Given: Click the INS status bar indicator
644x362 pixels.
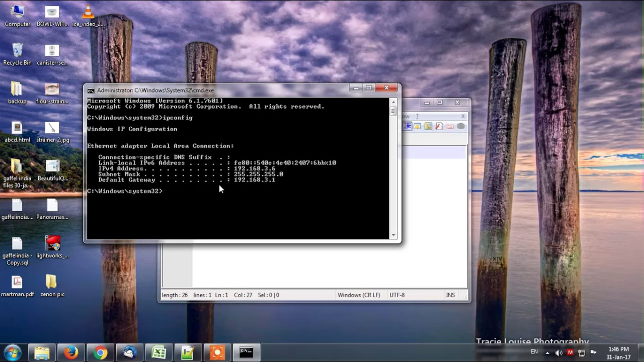Looking at the screenshot, I should pyautogui.click(x=450, y=295).
